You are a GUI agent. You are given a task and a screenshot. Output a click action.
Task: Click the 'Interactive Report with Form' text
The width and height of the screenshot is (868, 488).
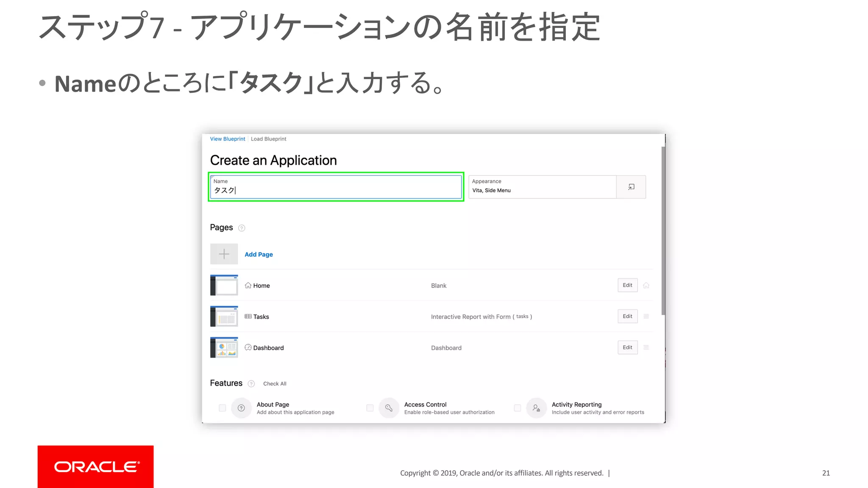click(x=470, y=317)
